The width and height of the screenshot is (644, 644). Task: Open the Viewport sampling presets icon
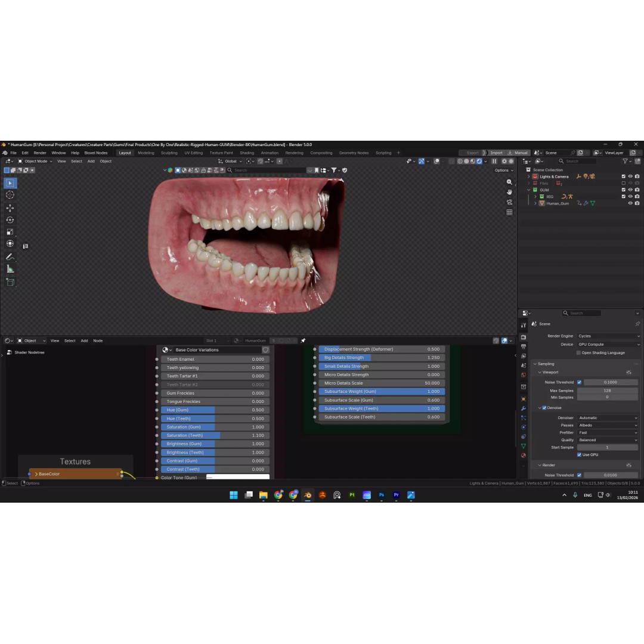tap(629, 373)
